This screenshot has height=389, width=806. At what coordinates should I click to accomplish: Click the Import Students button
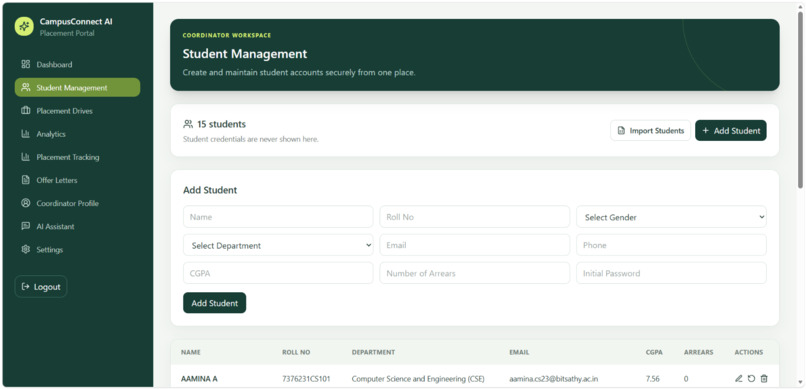(x=650, y=131)
